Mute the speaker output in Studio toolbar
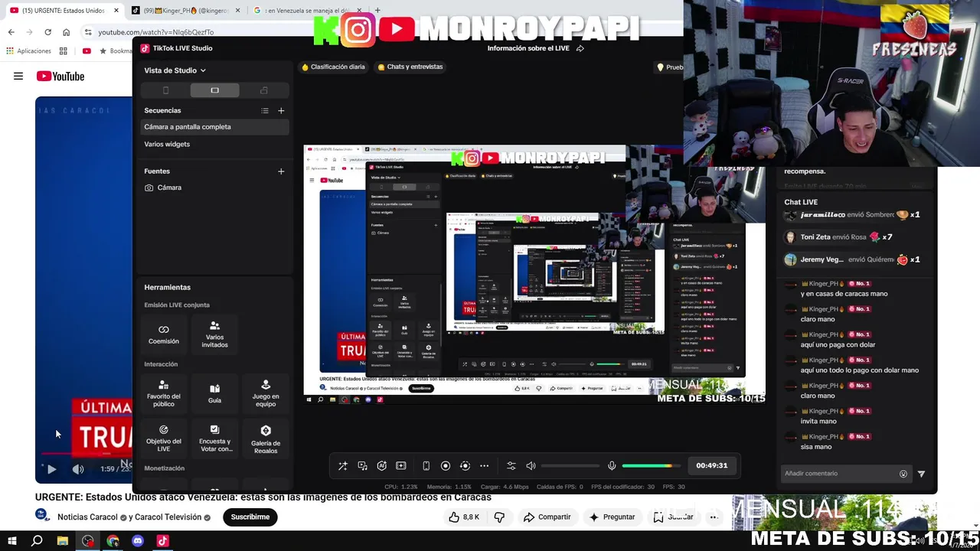 531,465
